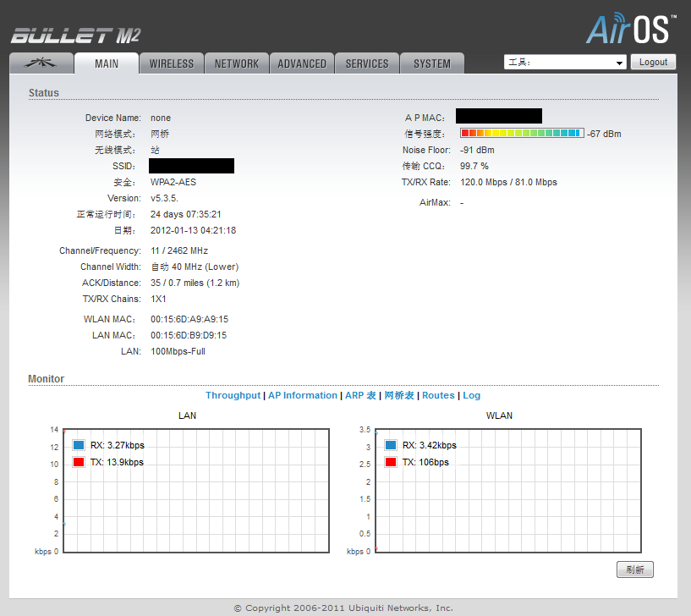Click the WLAN TX: 106bps label

click(x=425, y=462)
